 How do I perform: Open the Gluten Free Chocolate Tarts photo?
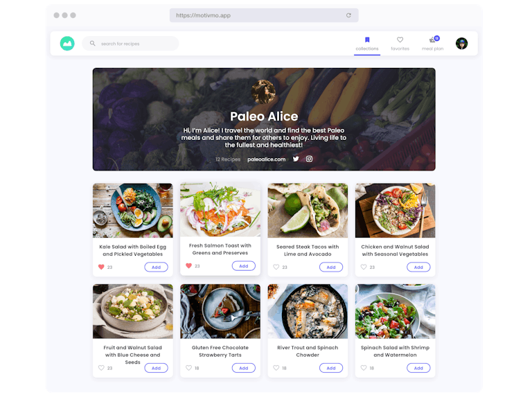[220, 311]
